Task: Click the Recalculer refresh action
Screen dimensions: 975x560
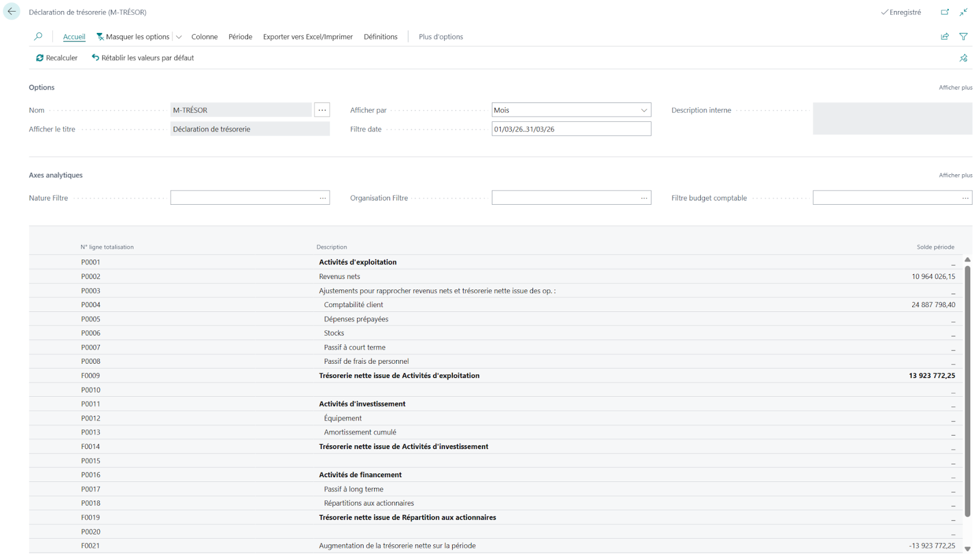Action: (x=57, y=58)
